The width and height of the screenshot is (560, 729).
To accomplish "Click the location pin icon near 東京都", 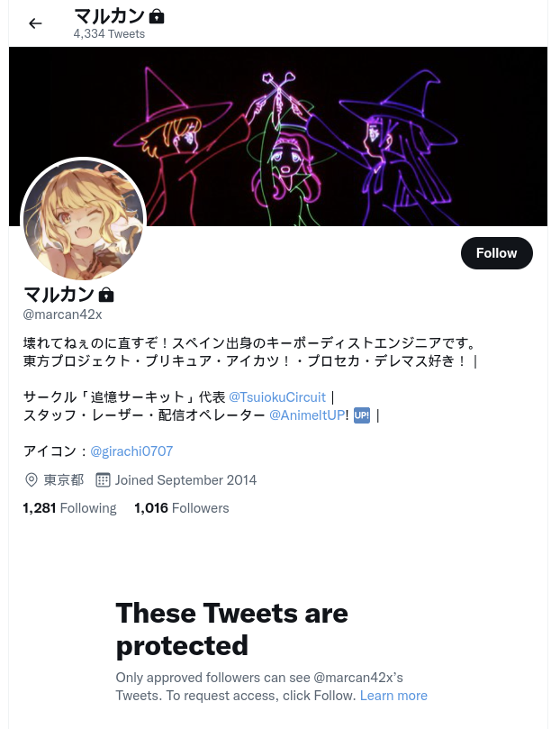I will coord(32,479).
